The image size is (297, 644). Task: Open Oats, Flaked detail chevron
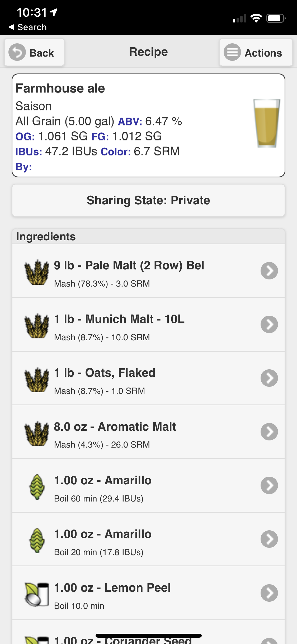269,378
